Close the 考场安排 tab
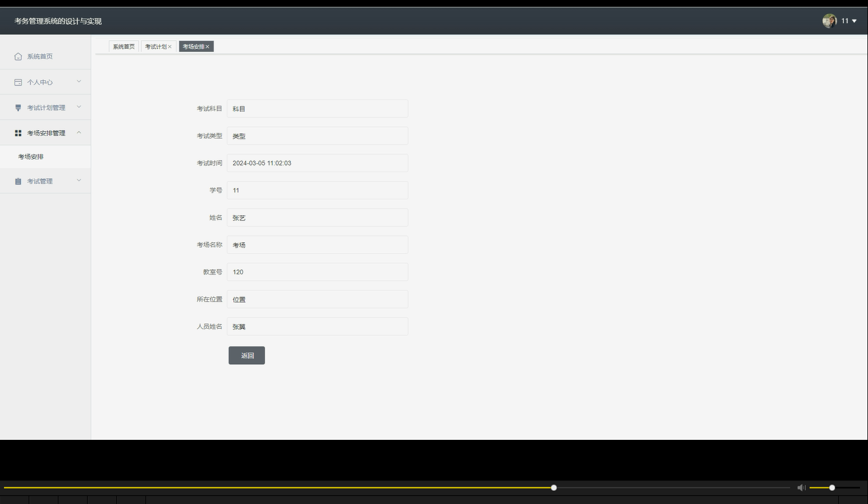This screenshot has width=868, height=504. 207,47
